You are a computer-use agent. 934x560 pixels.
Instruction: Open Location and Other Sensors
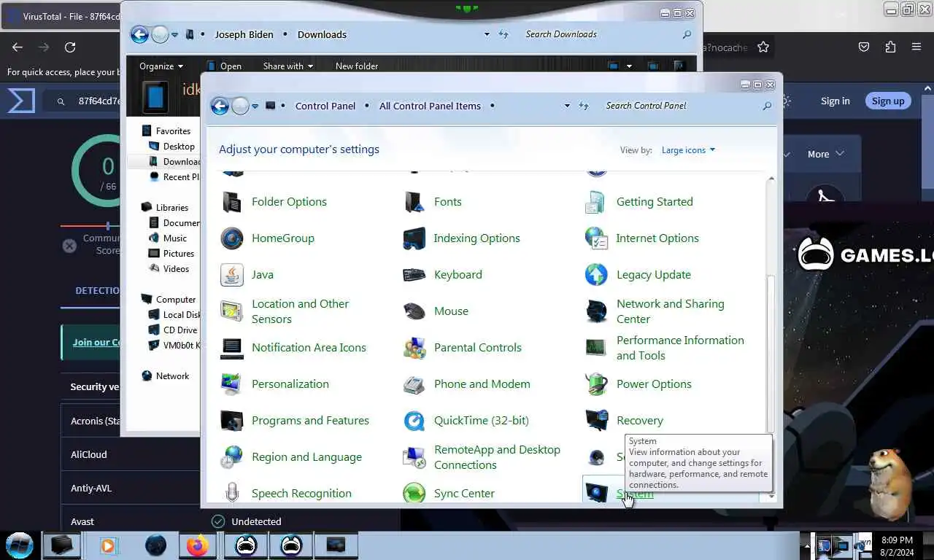[285, 311]
